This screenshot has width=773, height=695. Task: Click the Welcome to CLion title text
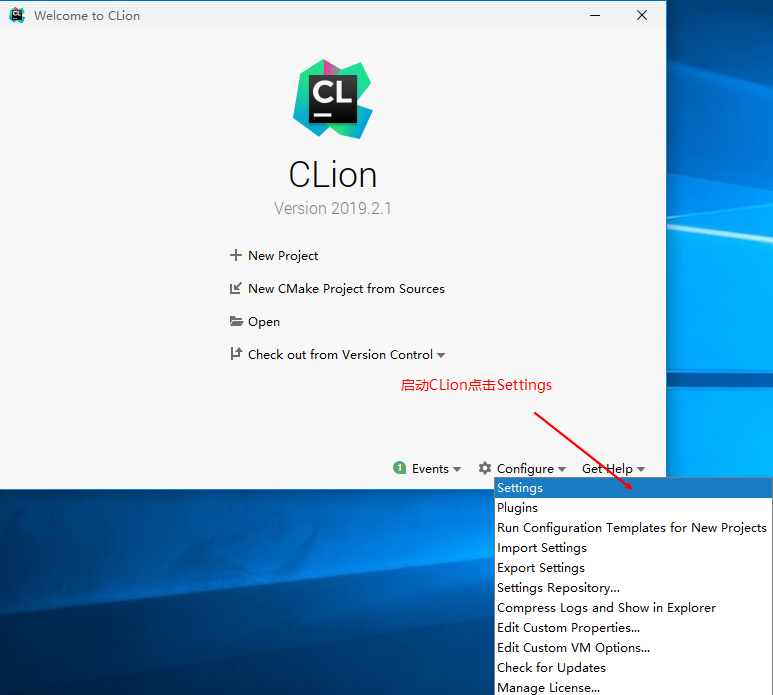point(87,16)
